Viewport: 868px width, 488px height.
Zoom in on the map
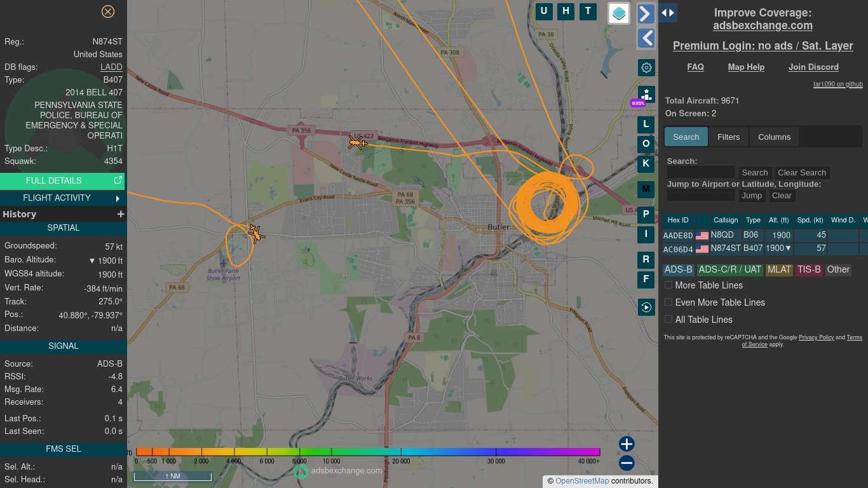click(x=627, y=444)
